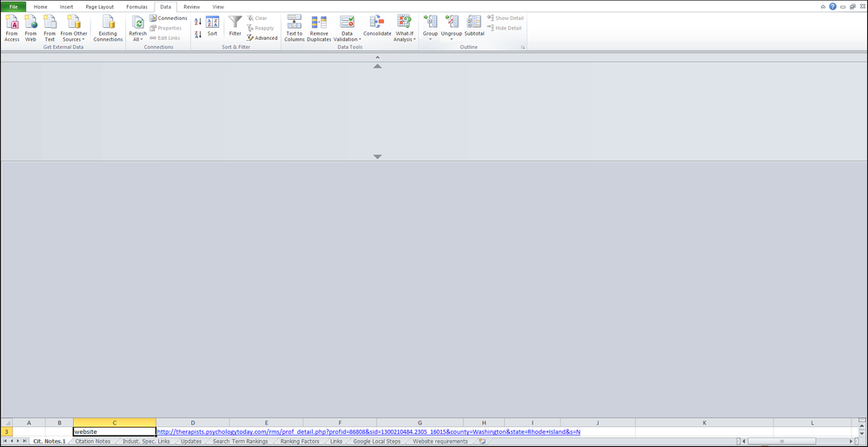
Task: Select column header D
Action: (x=193, y=423)
